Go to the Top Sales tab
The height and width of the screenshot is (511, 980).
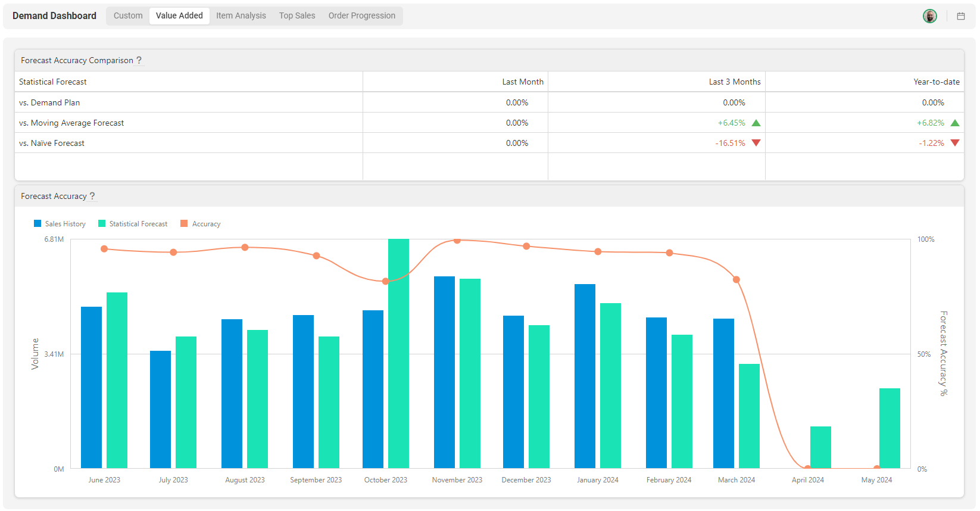point(297,15)
